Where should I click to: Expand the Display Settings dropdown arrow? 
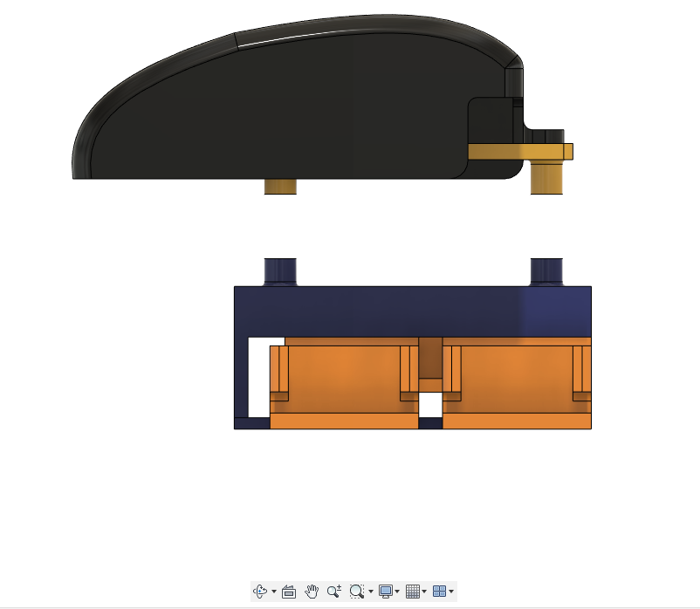coord(397,592)
